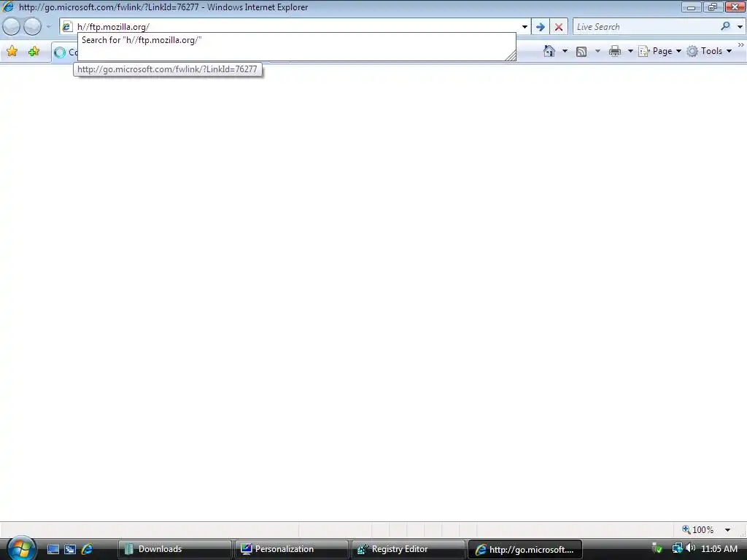This screenshot has width=747, height=560.
Task: Click the green shield tray icon
Action: pos(657,548)
